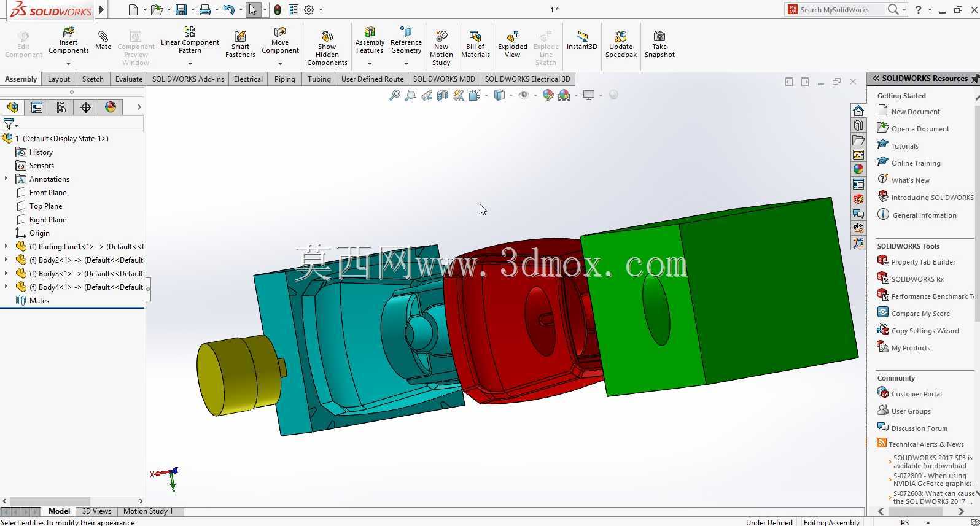Select Front Plane in tree

[48, 193]
